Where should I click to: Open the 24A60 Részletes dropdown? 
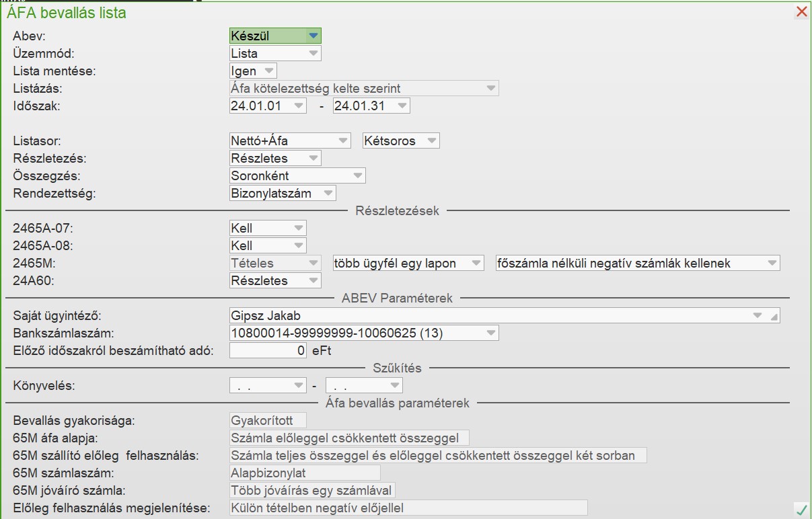point(275,280)
